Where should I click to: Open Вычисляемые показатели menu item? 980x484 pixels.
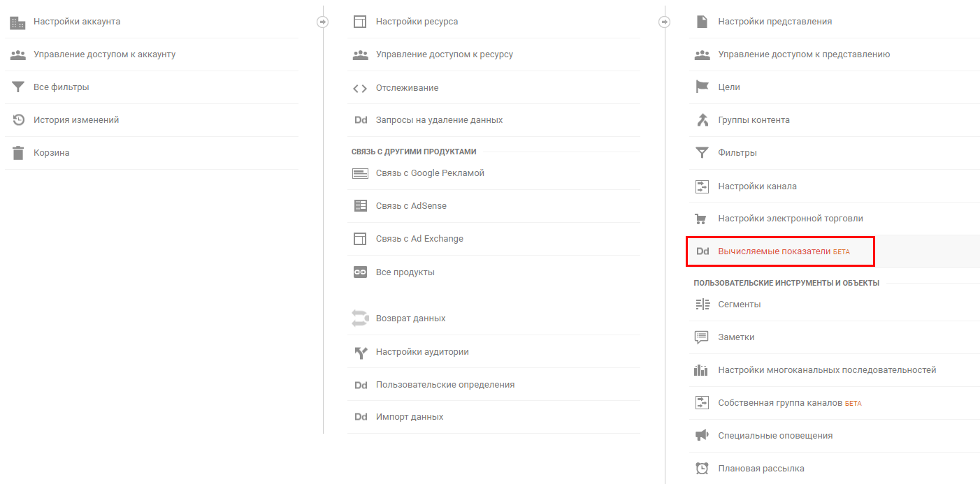click(x=774, y=251)
